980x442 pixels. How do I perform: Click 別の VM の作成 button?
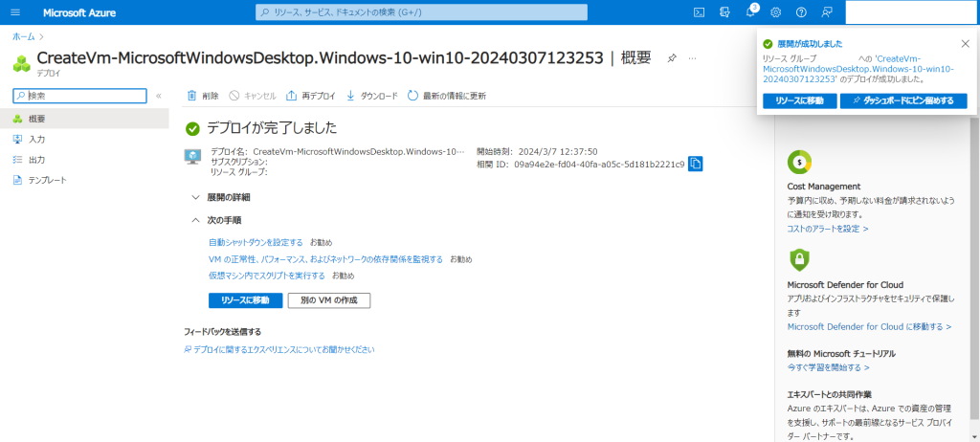click(329, 300)
